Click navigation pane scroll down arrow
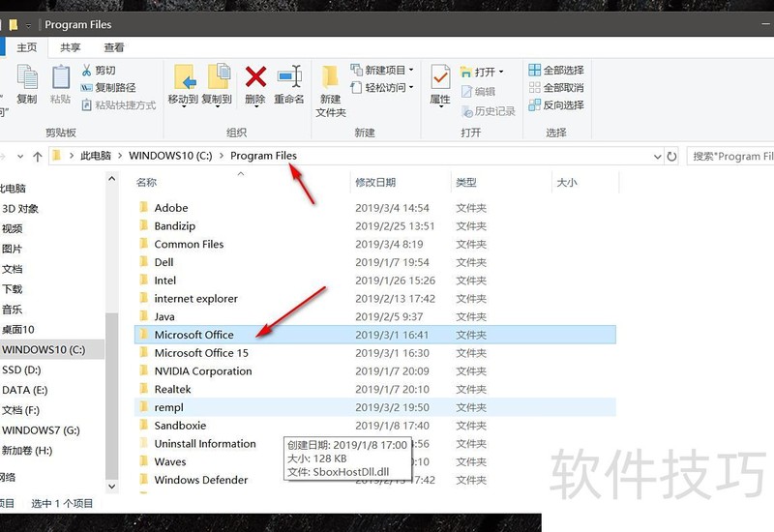Image resolution: width=774 pixels, height=532 pixels. [111, 487]
